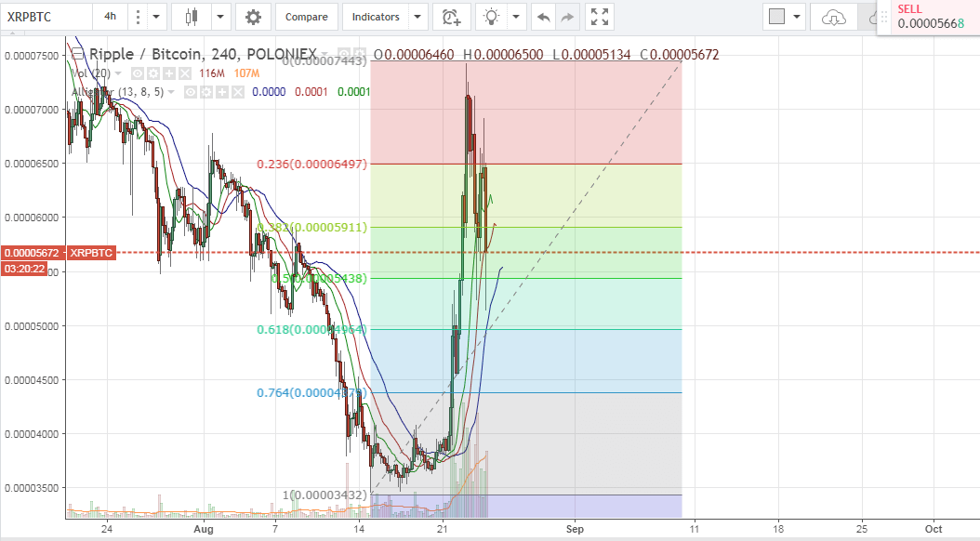Select the 0.764 Fibonacci level label
980x541 pixels.
(311, 392)
